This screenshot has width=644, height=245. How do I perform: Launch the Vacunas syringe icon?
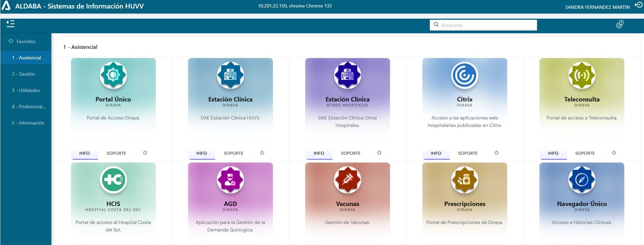coord(348,180)
